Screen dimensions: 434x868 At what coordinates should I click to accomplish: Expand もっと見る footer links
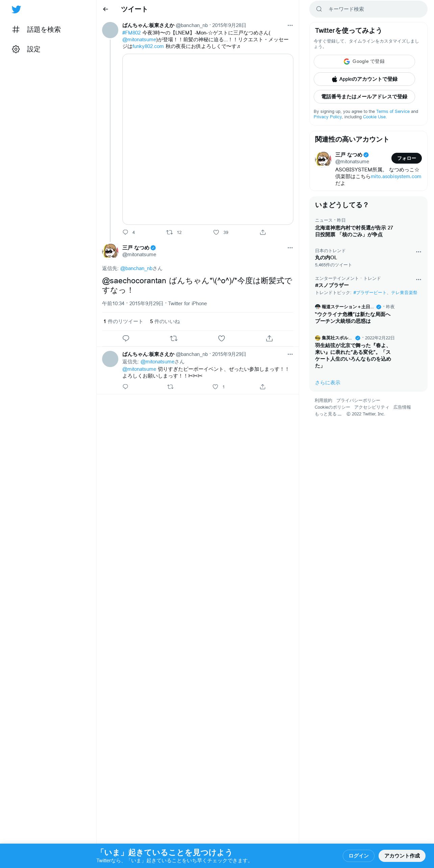coord(328,414)
